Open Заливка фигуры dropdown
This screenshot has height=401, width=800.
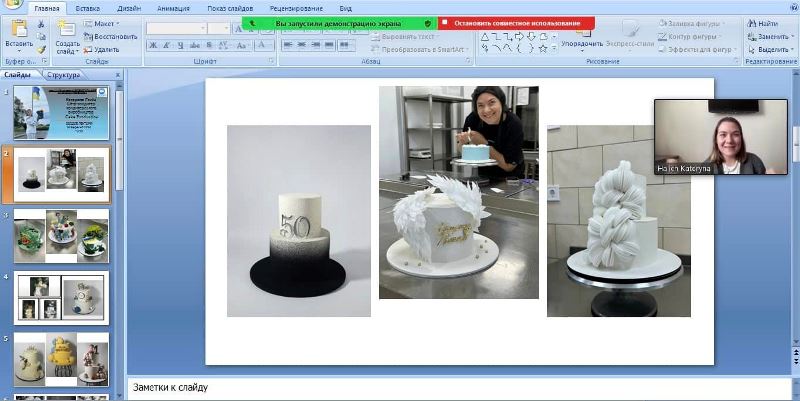tap(692, 23)
